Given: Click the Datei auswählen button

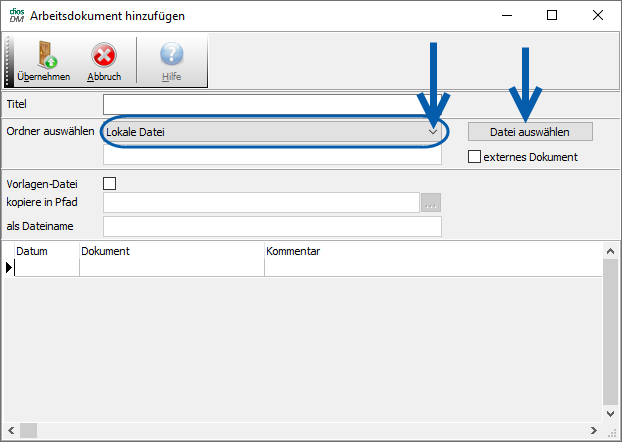Looking at the screenshot, I should [x=530, y=132].
